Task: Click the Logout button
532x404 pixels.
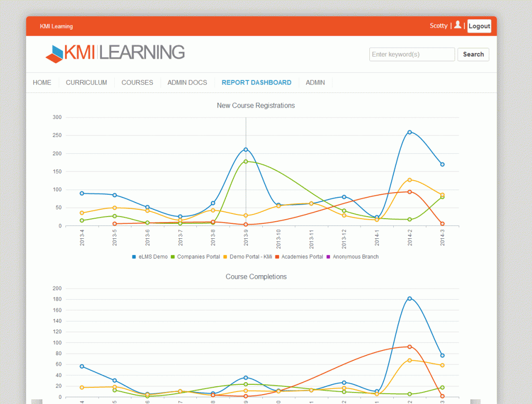Action: coord(478,25)
